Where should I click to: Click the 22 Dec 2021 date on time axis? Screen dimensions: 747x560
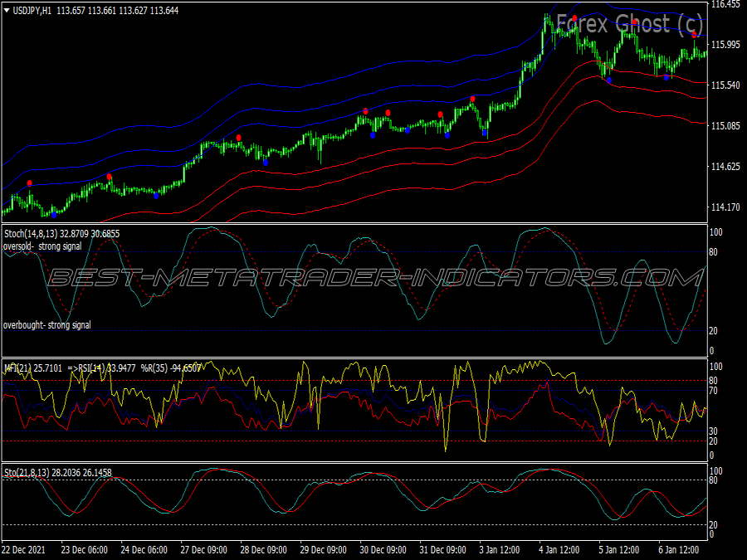click(23, 550)
